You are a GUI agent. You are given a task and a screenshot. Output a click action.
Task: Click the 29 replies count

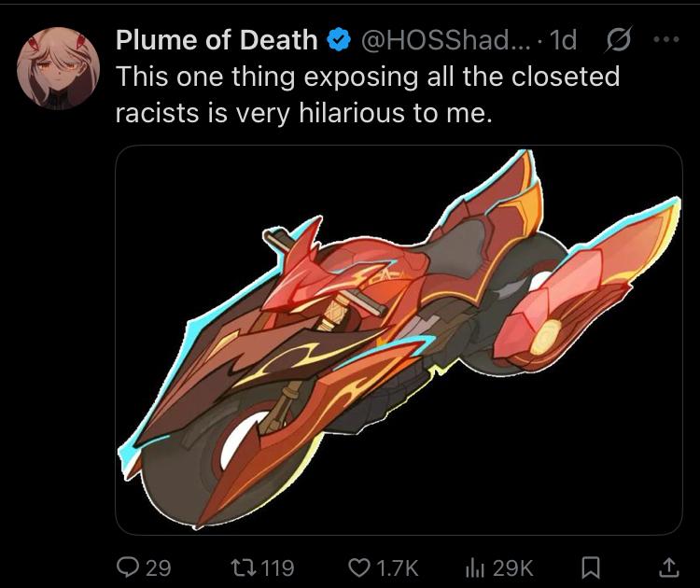[x=158, y=568]
